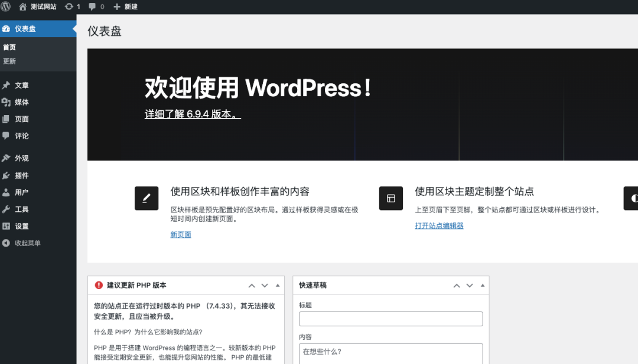
Task: Click the half-circle styles icon at right edge
Action: (x=631, y=198)
